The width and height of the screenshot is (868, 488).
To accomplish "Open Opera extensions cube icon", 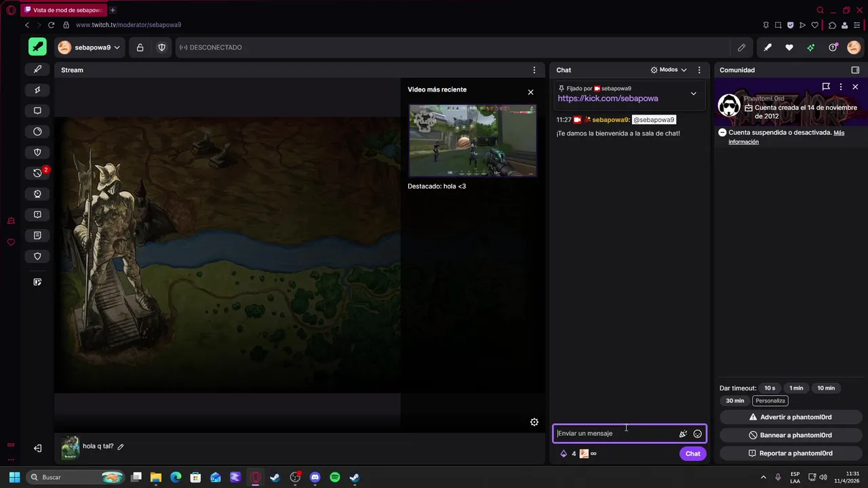I will [x=832, y=25].
